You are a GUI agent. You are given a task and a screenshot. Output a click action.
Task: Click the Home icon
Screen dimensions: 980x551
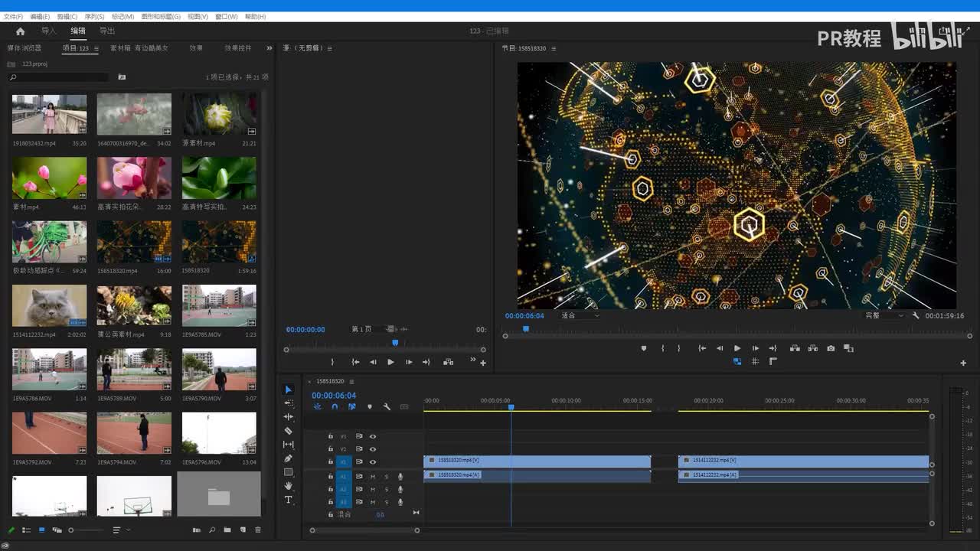point(20,31)
